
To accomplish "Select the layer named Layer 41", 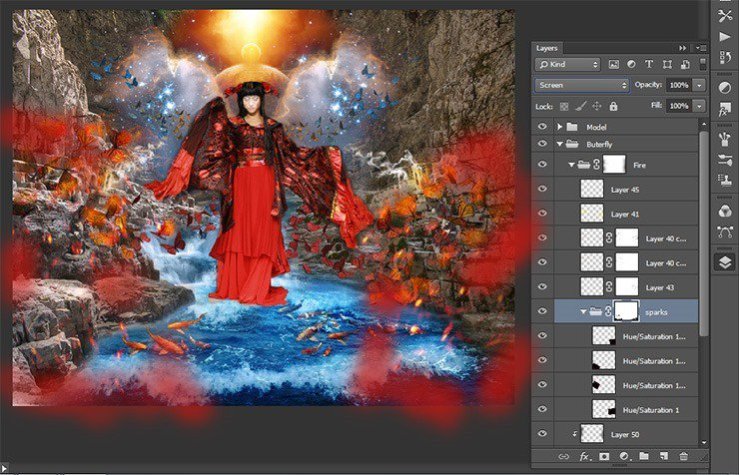I will pos(625,214).
